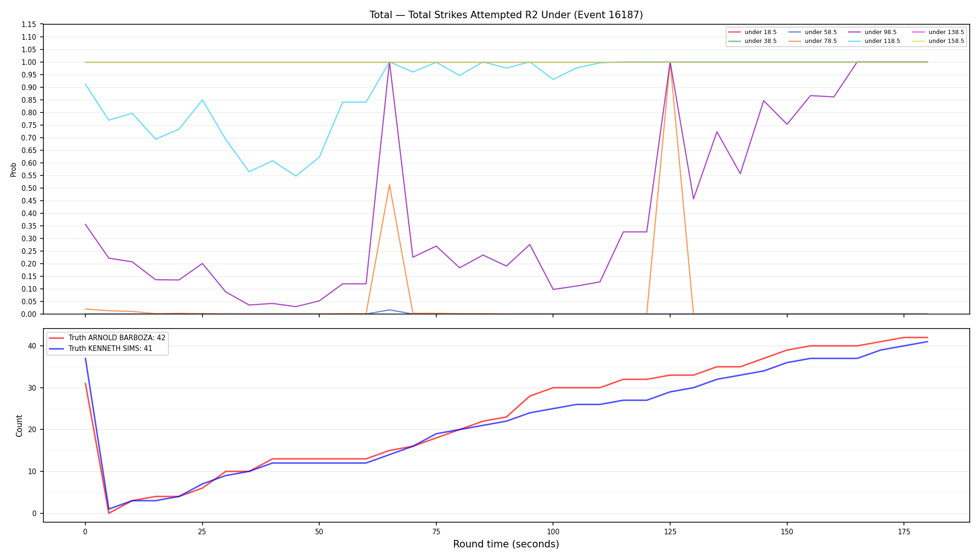
Task: Click the 175 tick label on time axis
Action: point(904,532)
